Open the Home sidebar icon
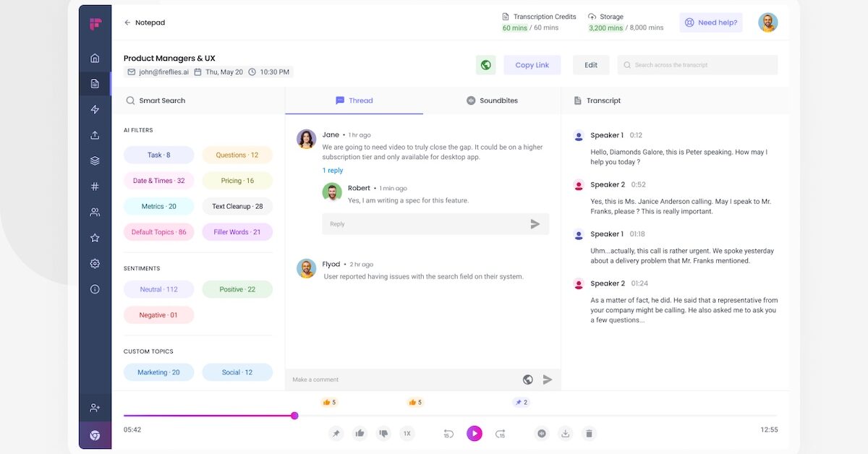The width and height of the screenshot is (868, 454). (x=95, y=58)
